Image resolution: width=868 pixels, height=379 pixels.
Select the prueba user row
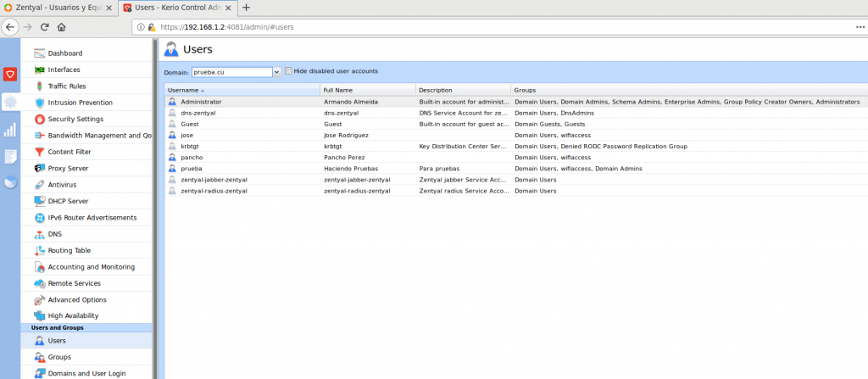[x=516, y=169]
